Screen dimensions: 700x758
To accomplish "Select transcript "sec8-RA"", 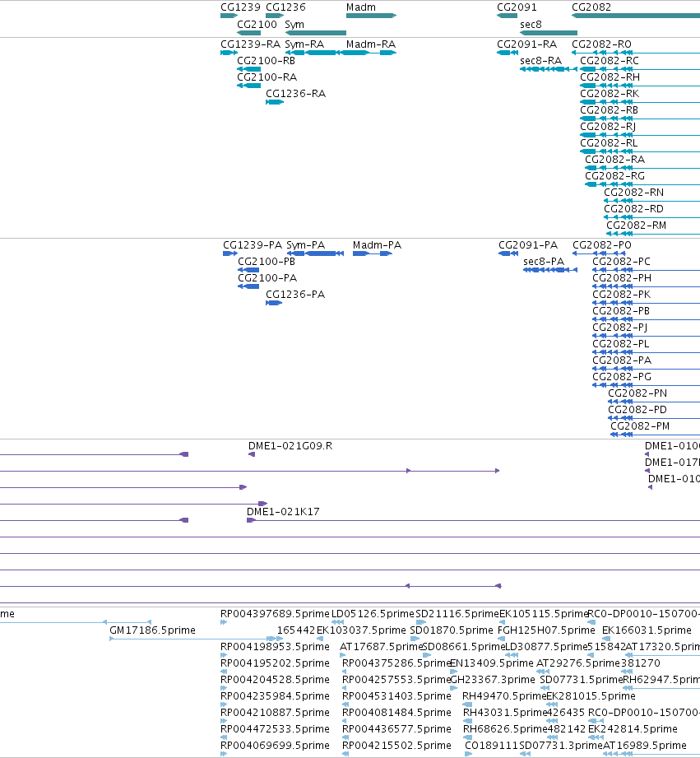I will coord(541,61).
